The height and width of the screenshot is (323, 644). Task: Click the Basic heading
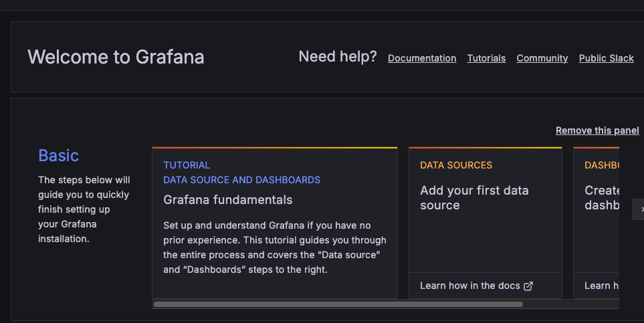[58, 155]
